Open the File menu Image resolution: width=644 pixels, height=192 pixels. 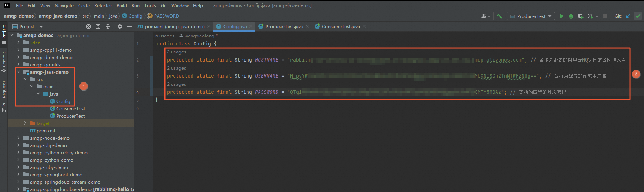tap(19, 5)
